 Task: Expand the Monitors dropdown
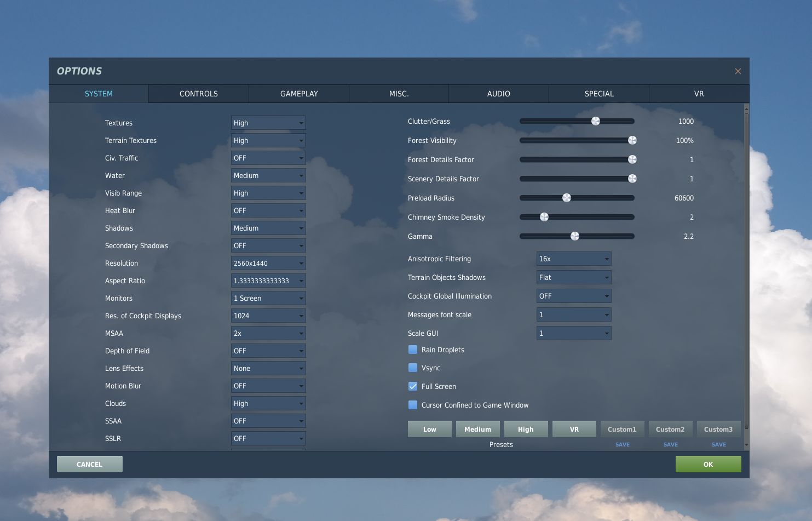[x=268, y=298]
